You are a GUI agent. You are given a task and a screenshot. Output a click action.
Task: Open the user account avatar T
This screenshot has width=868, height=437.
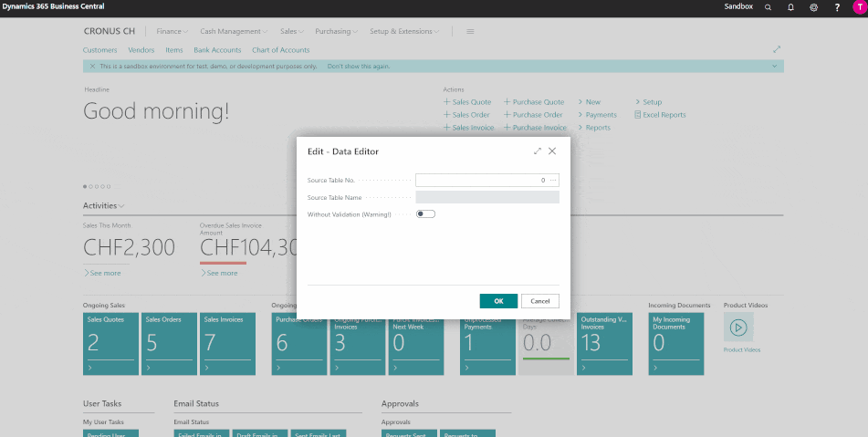[859, 6]
